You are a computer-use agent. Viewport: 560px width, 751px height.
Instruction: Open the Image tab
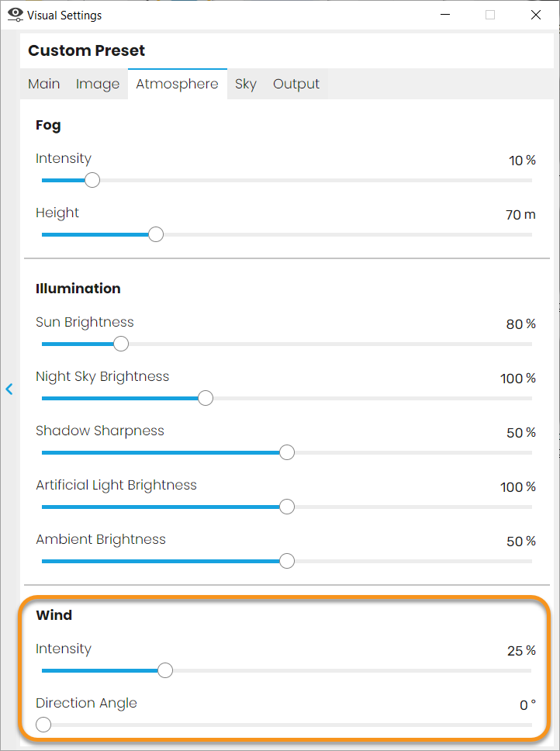pyautogui.click(x=98, y=84)
